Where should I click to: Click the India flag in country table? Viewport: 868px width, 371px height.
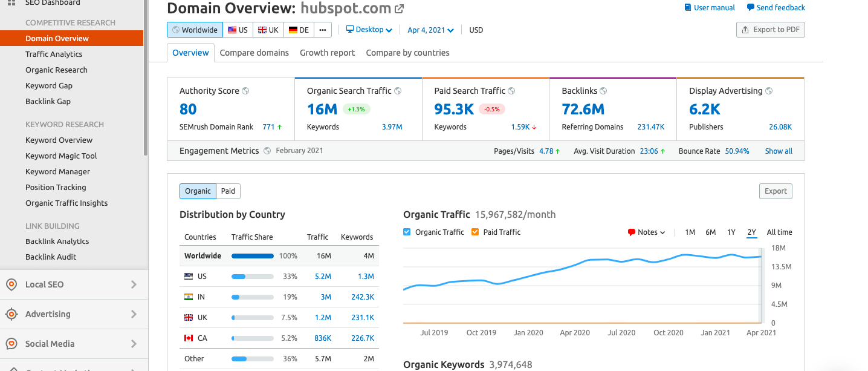click(189, 297)
